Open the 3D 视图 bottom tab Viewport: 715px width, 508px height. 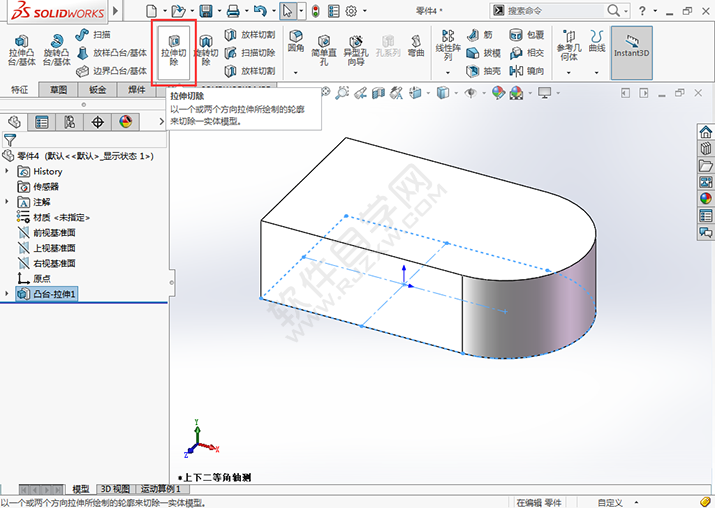(115, 489)
